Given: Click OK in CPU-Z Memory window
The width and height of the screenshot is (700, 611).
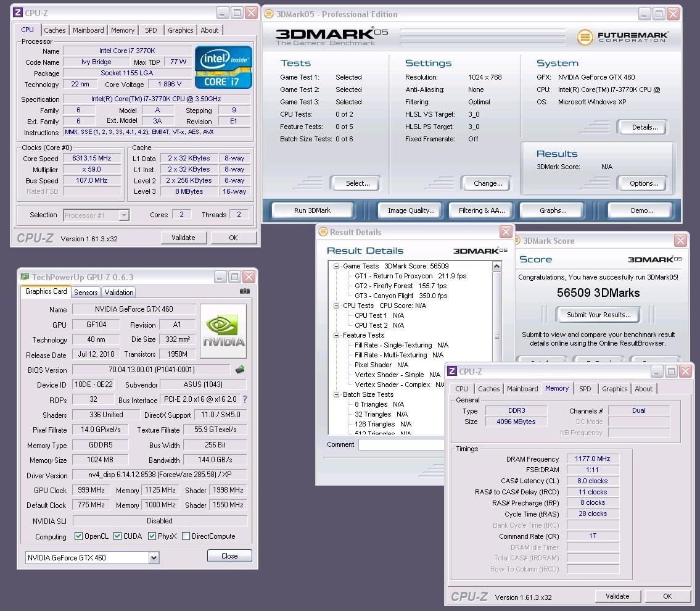Looking at the screenshot, I should pyautogui.click(x=667, y=596).
